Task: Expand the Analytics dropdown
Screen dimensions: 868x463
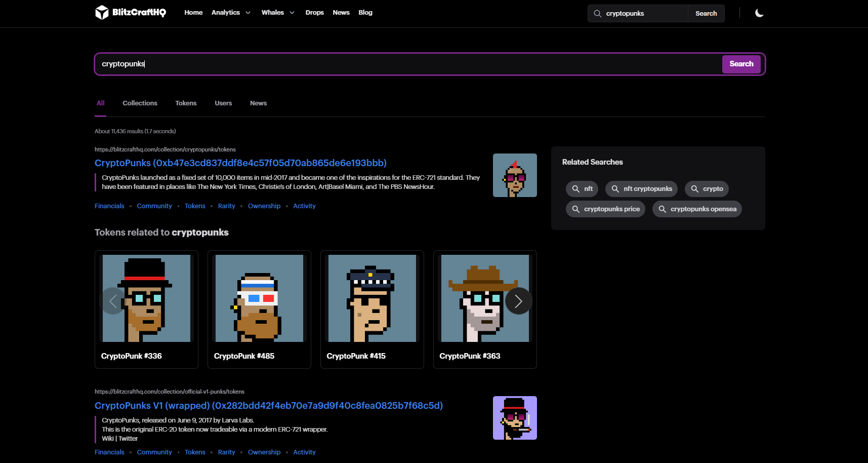Action: click(x=231, y=13)
